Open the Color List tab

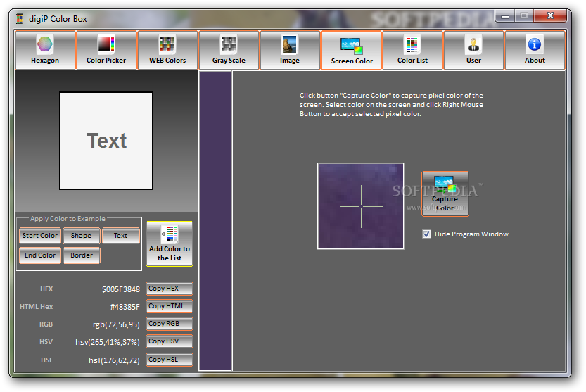pos(412,51)
